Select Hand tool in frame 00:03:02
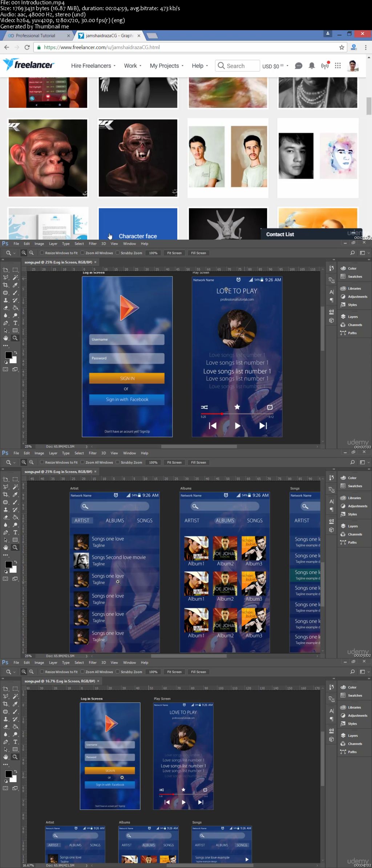 (x=5, y=548)
